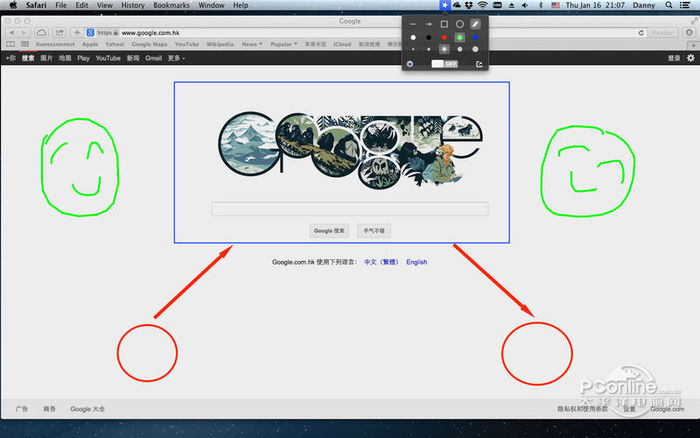Select the line drawing tool
Image resolution: width=700 pixels, height=438 pixels.
pos(413,24)
